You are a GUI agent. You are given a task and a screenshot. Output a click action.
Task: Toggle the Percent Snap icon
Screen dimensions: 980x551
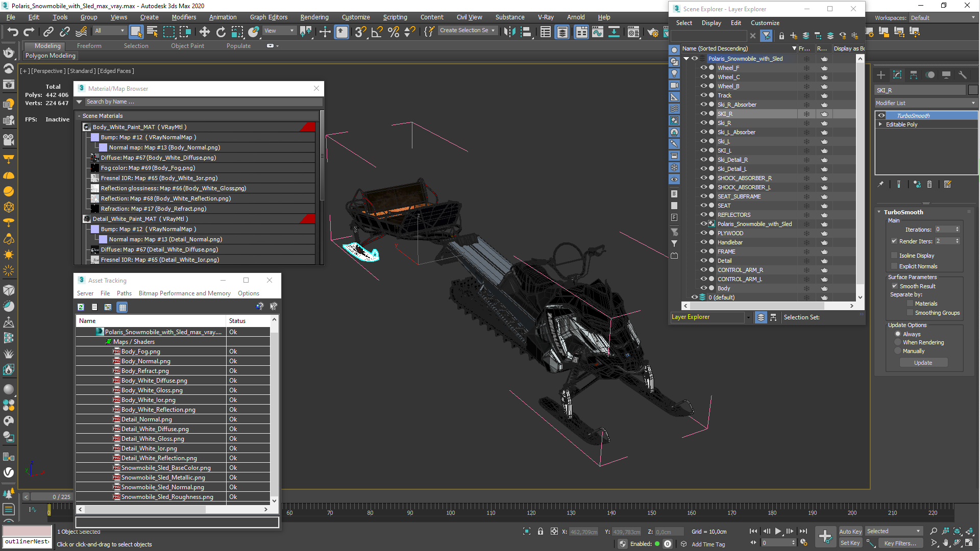394,32
